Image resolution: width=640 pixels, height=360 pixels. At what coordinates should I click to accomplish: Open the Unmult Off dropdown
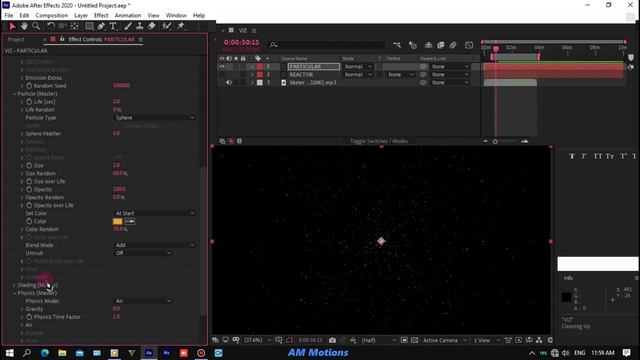142,253
